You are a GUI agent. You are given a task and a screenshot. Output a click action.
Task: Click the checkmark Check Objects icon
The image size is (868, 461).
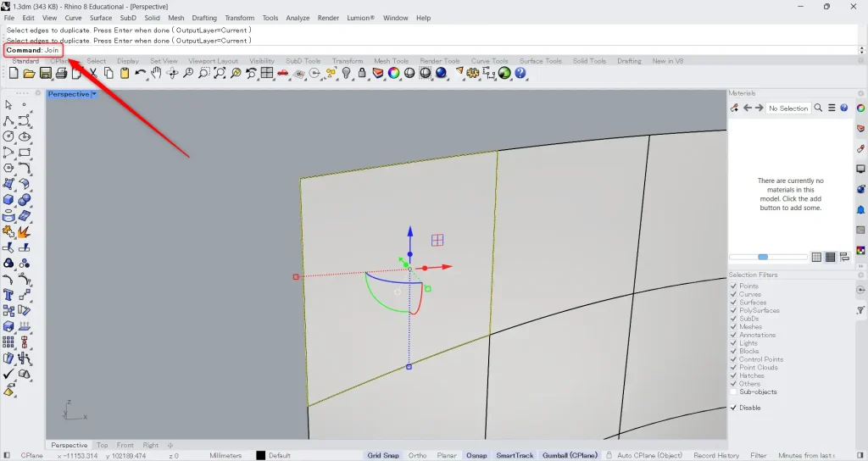[x=8, y=374]
